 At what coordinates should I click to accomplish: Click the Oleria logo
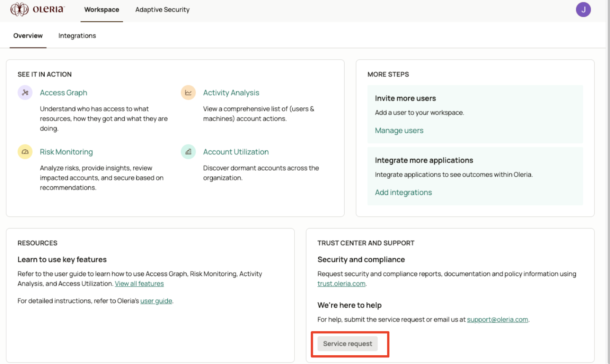point(38,9)
